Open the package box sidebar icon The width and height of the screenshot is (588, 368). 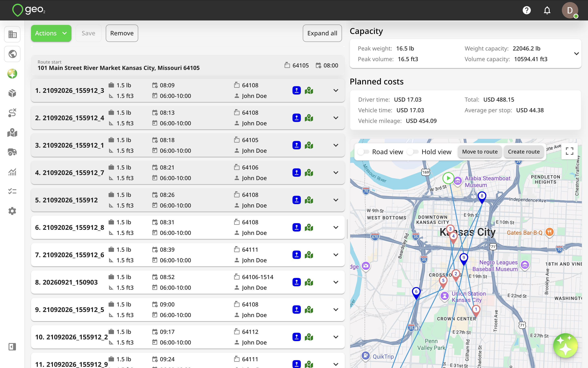pyautogui.click(x=12, y=93)
